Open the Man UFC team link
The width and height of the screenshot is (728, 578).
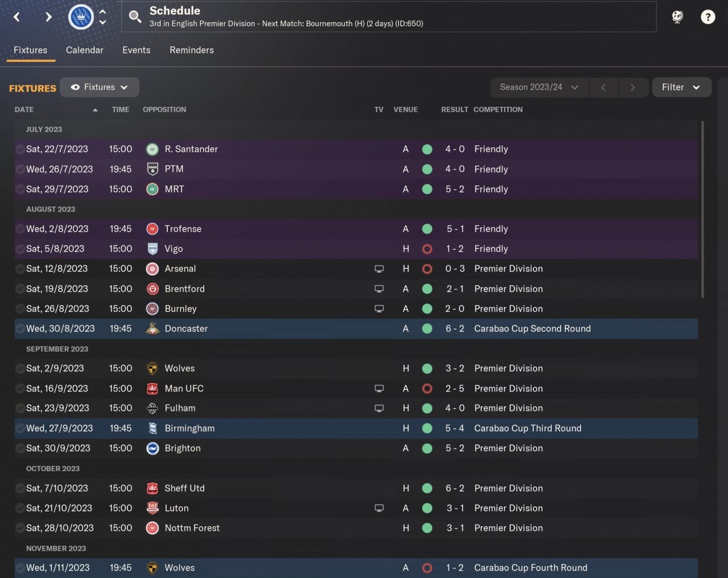(x=184, y=388)
